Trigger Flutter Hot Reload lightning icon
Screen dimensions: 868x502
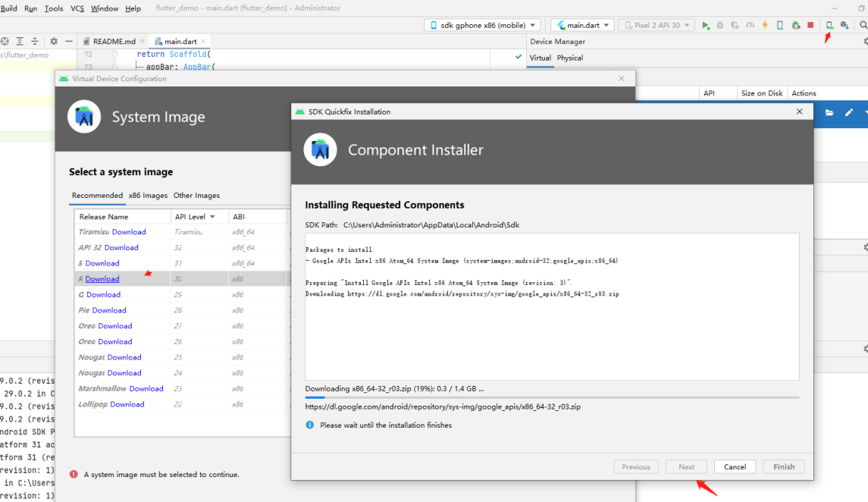(765, 26)
